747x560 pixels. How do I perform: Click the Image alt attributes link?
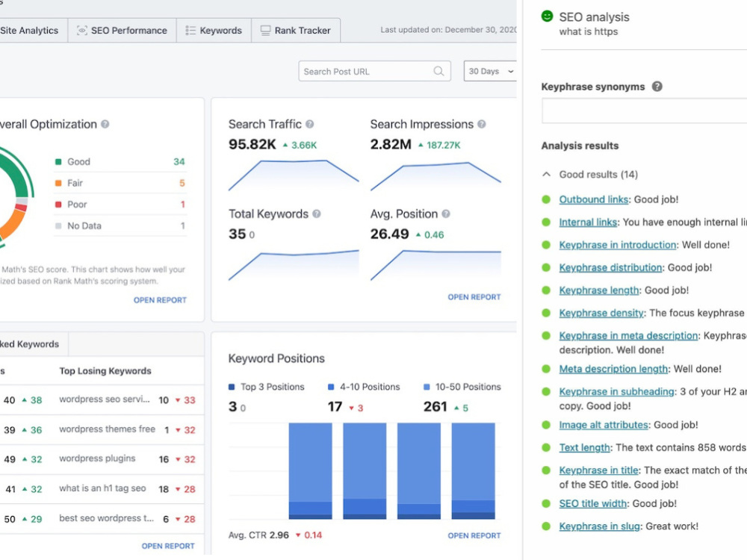604,425
